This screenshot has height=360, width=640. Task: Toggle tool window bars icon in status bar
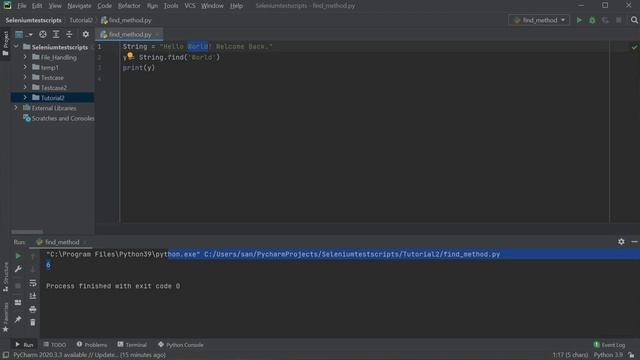tap(6, 355)
